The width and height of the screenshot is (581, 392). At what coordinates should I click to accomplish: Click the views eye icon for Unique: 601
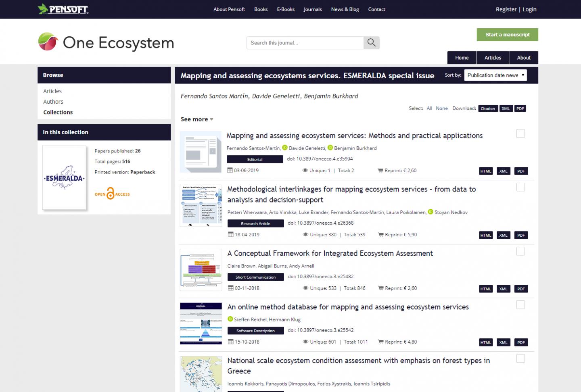(x=306, y=342)
